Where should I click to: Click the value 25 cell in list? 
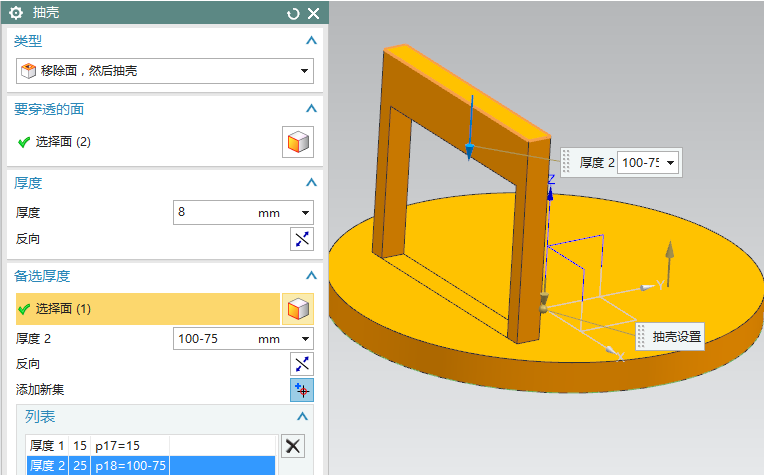coord(80,465)
